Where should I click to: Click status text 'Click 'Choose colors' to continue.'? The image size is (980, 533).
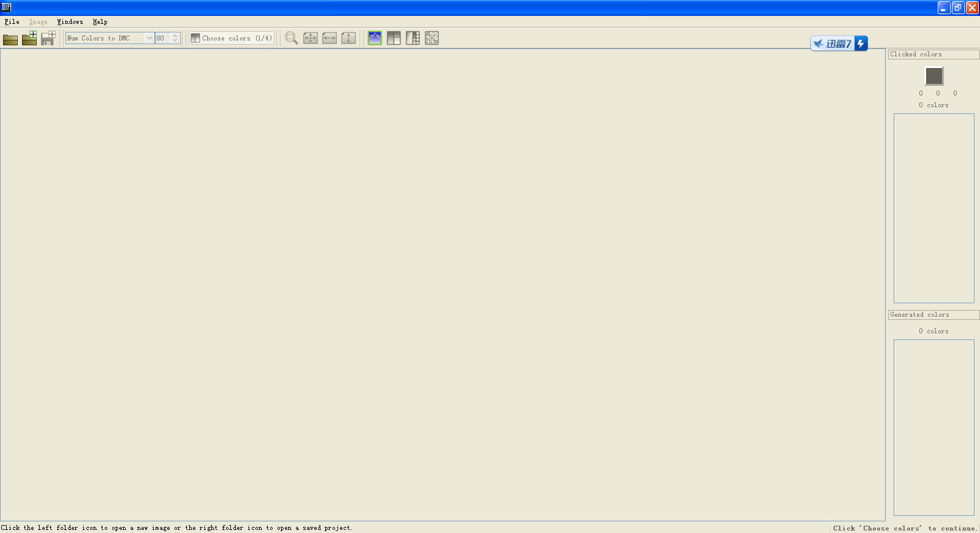pos(905,528)
